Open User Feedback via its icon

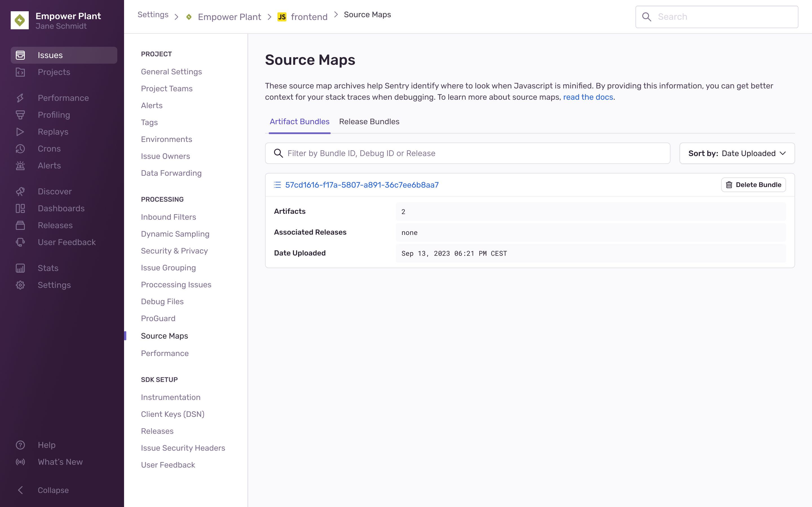21,242
